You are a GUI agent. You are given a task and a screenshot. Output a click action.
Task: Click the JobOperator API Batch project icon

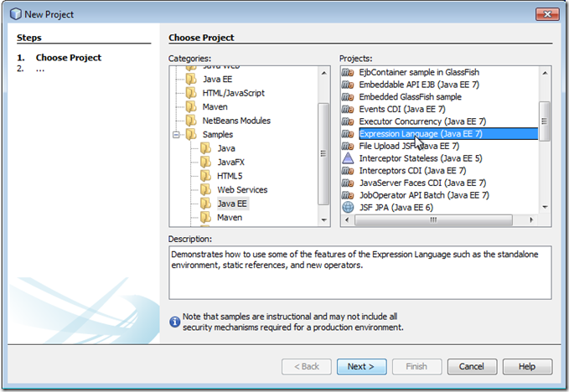point(348,195)
